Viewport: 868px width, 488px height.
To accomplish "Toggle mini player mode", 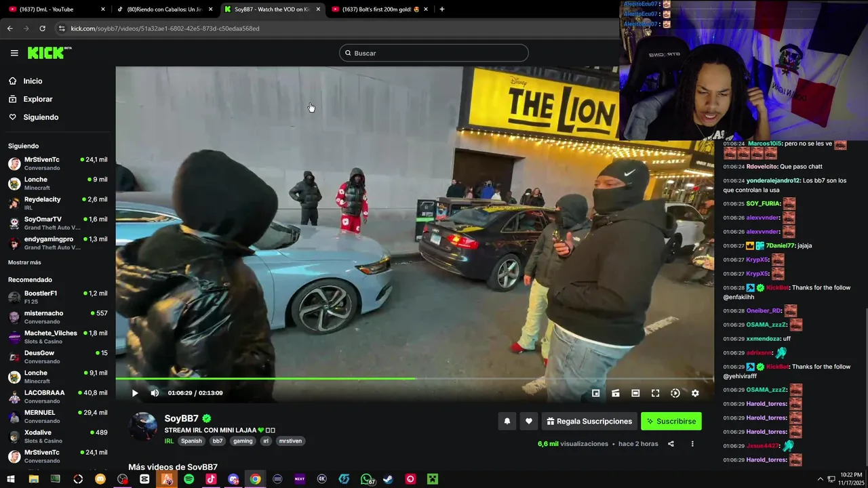I will point(595,393).
